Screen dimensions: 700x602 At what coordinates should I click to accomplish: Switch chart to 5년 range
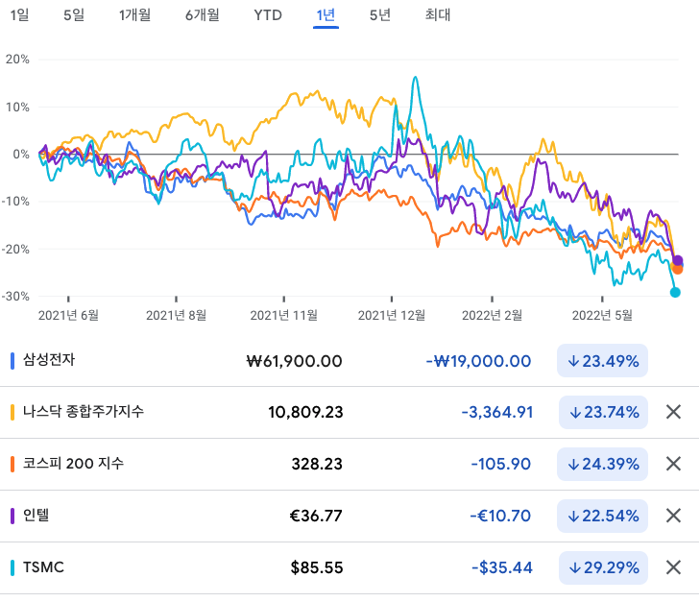[x=380, y=15]
